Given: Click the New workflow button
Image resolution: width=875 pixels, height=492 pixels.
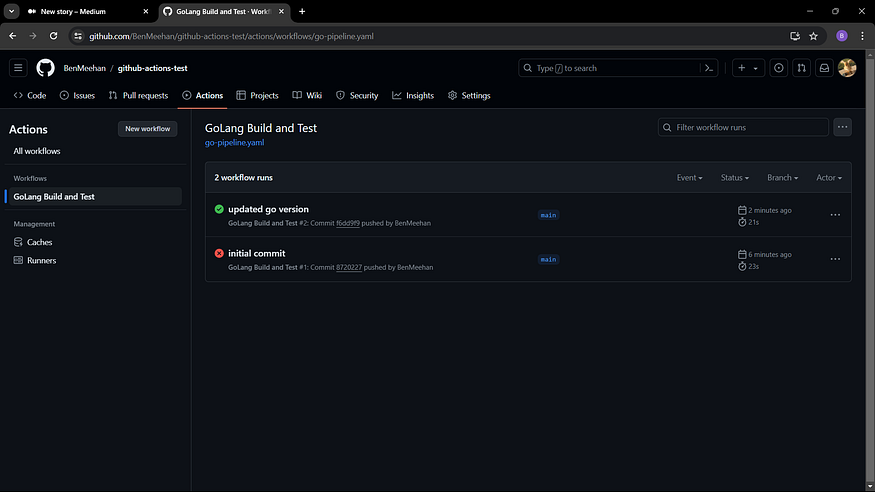Looking at the screenshot, I should (x=147, y=129).
